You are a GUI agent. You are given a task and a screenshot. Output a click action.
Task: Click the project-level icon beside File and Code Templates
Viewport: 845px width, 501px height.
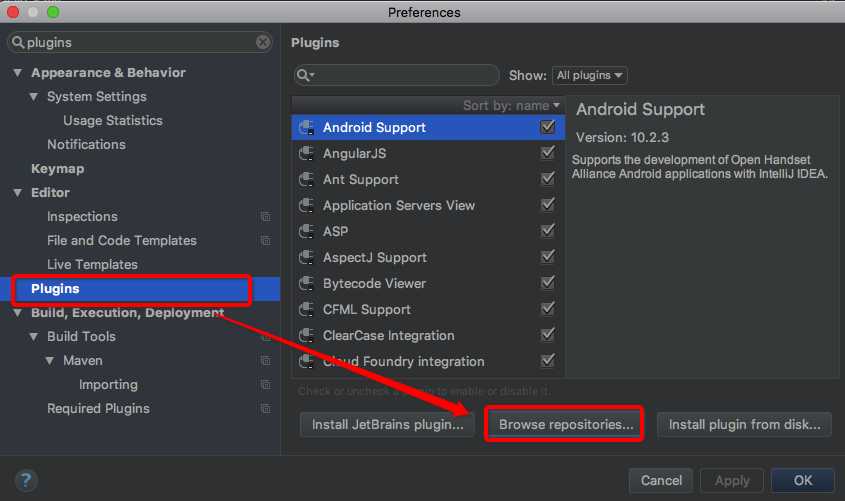[x=266, y=240]
